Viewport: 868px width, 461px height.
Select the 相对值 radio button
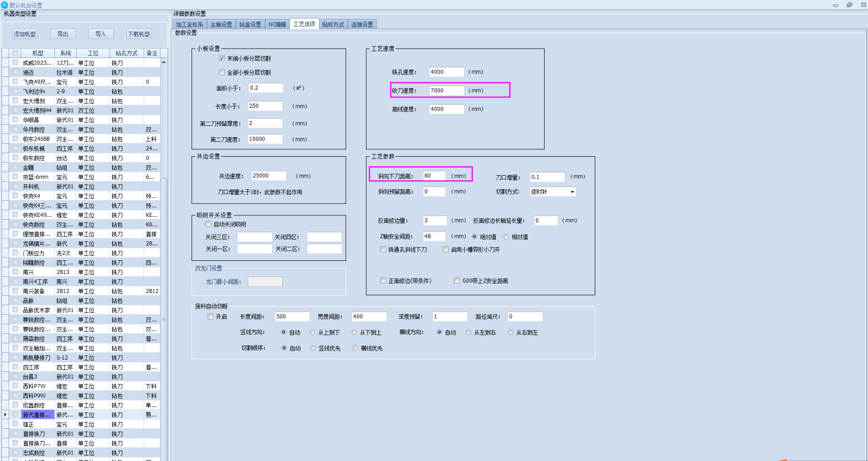tap(506, 236)
